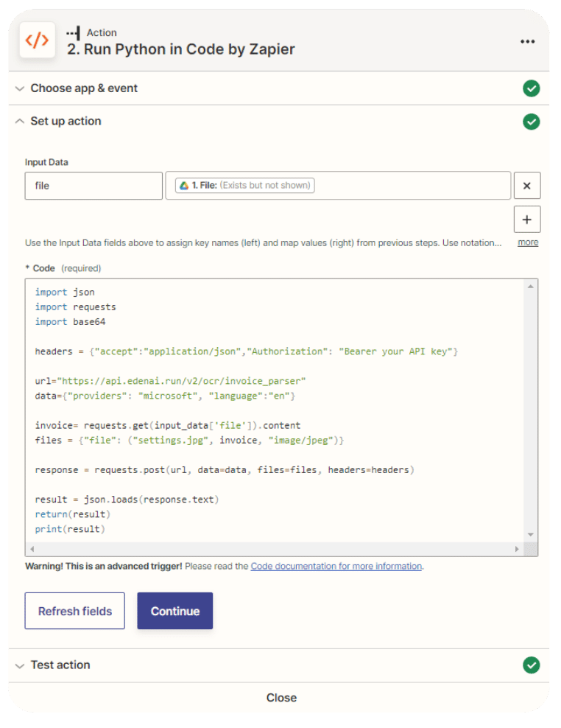Viewport: 561px width, 728px height.
Task: Expand the Test action section
Action: [x=60, y=665]
